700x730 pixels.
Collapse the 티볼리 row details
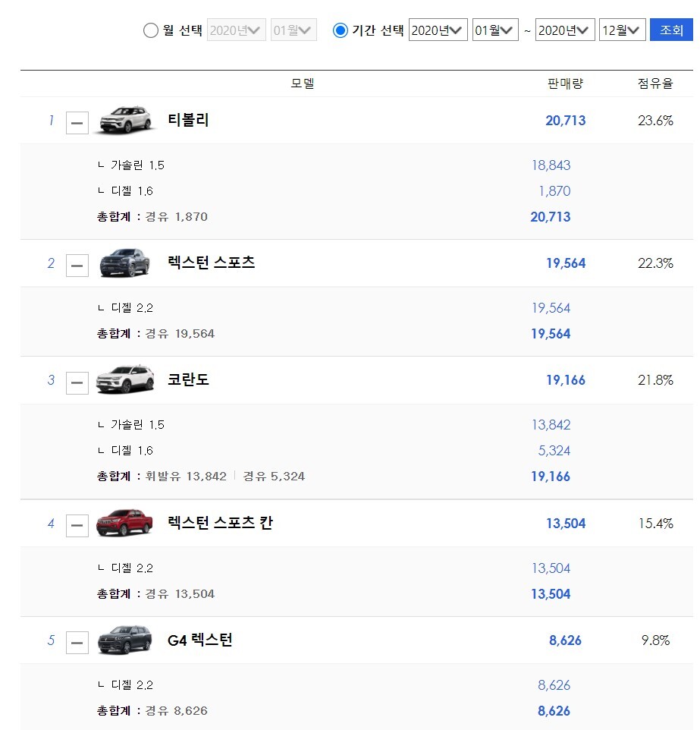77,123
